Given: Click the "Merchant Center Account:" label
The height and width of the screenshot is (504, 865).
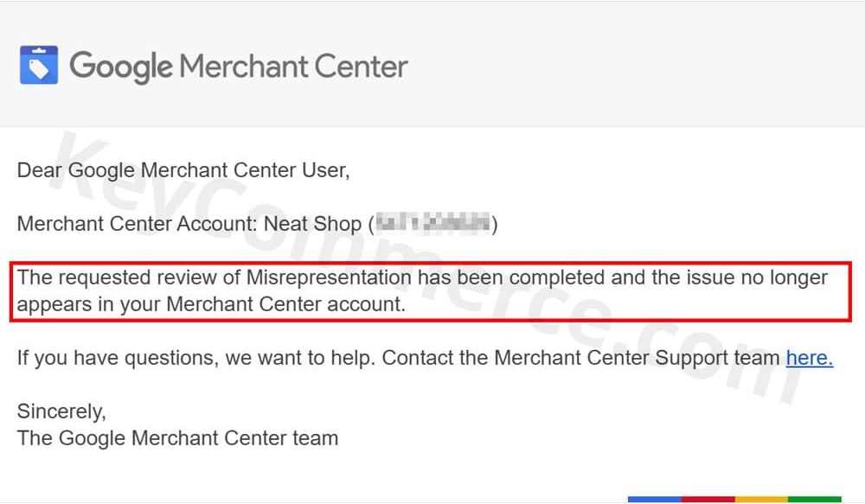Looking at the screenshot, I should point(137,224).
